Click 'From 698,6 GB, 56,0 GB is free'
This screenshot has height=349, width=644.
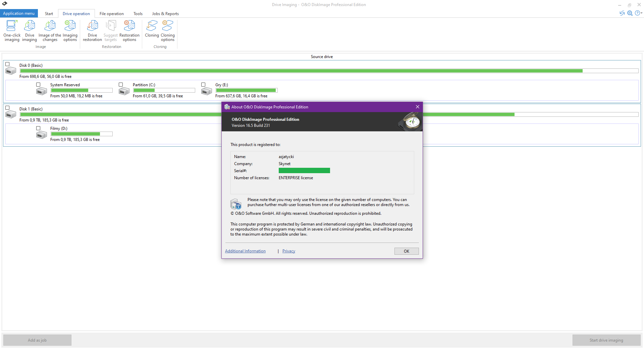click(x=45, y=77)
